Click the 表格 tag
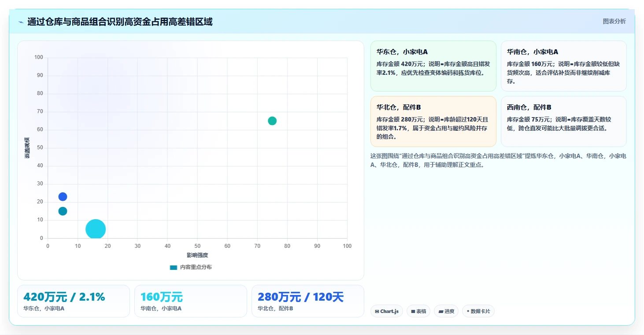This screenshot has width=644, height=335. 418,311
